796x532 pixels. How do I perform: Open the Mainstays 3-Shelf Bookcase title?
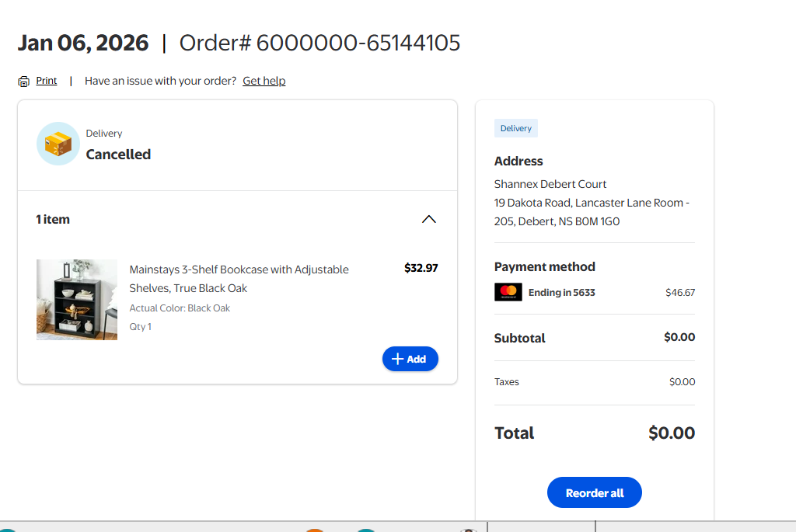239,279
